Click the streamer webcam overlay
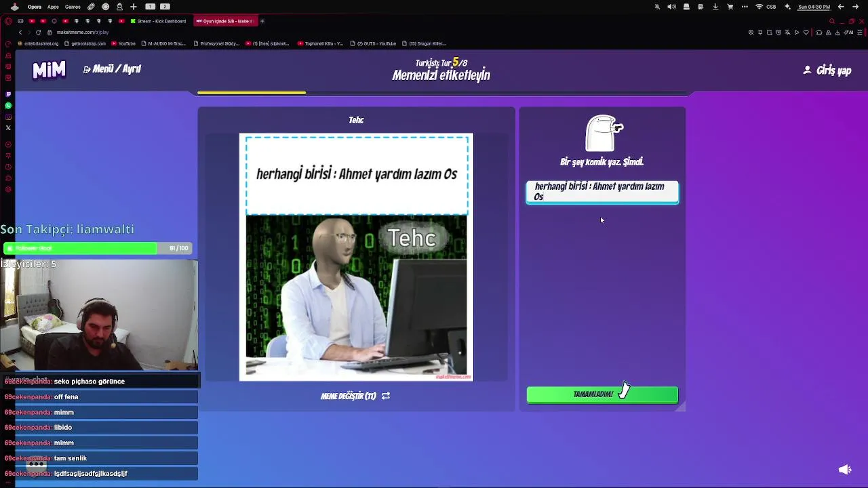Image resolution: width=868 pixels, height=488 pixels. [99, 314]
